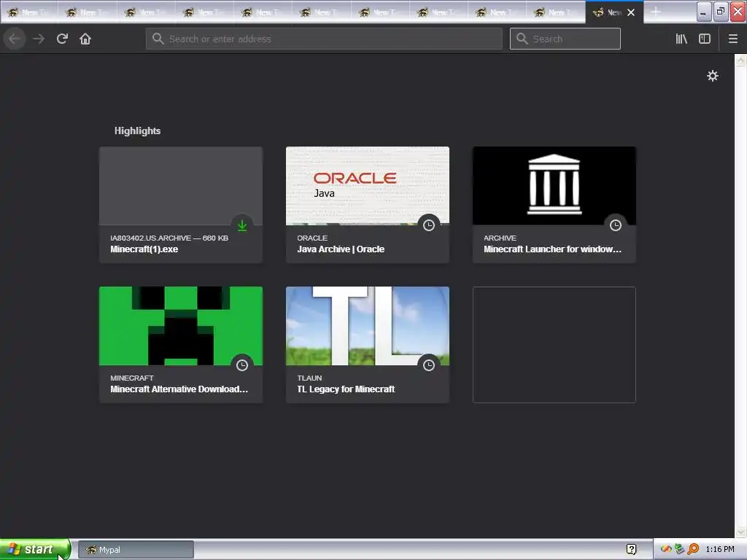The image size is (747, 560).
Task: Focus the 'Search or enter address' bar
Action: pos(324,39)
